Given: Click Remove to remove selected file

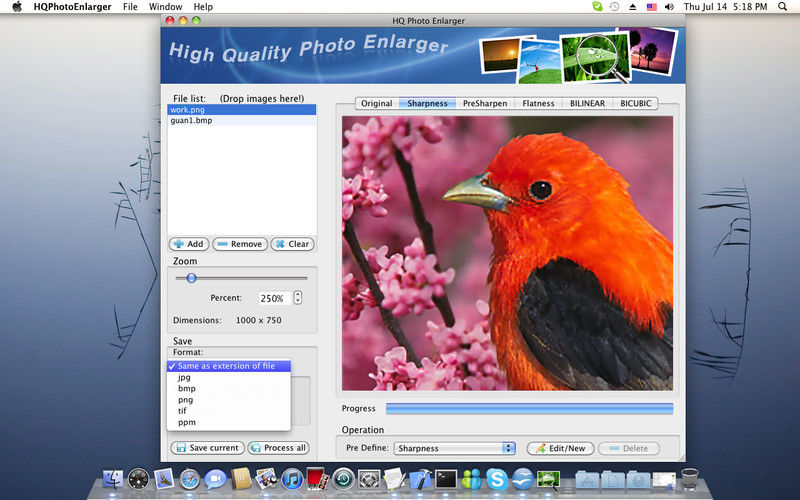Looking at the screenshot, I should click(240, 244).
